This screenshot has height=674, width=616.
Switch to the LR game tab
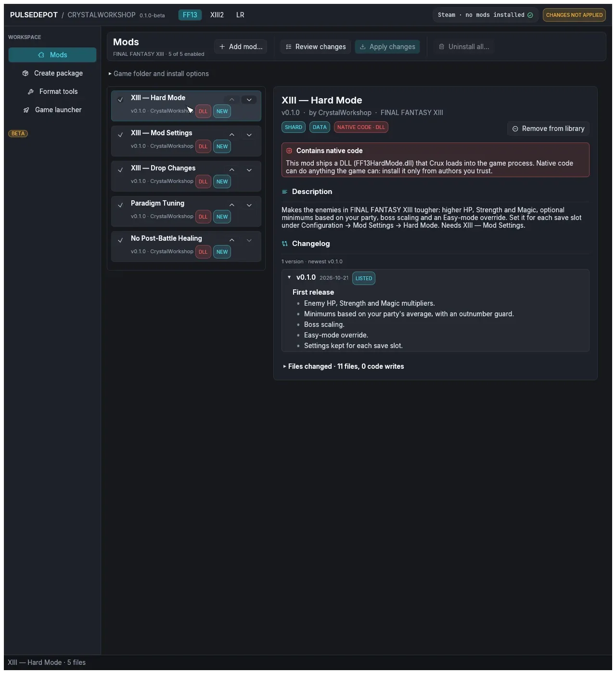coord(240,15)
